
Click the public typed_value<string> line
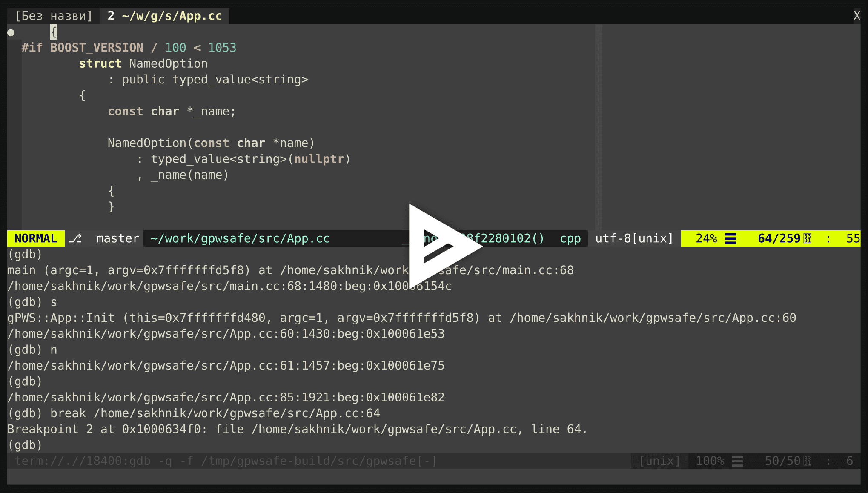tap(208, 80)
